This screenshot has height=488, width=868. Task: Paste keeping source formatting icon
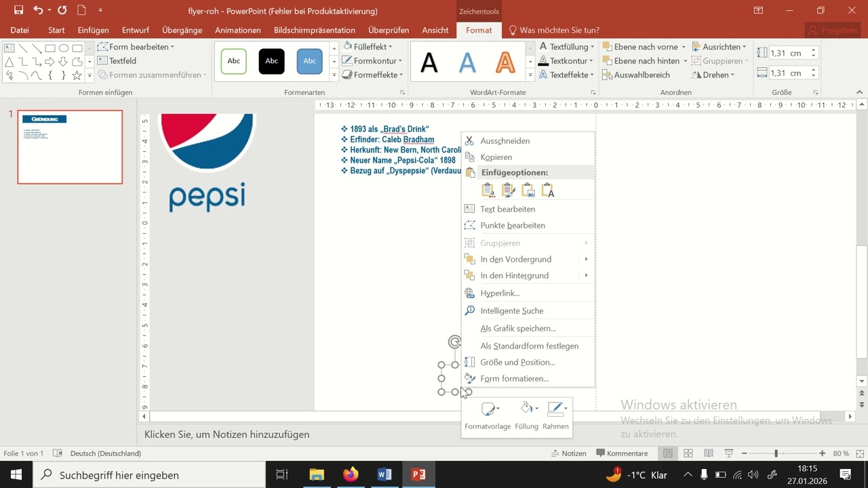(x=509, y=191)
